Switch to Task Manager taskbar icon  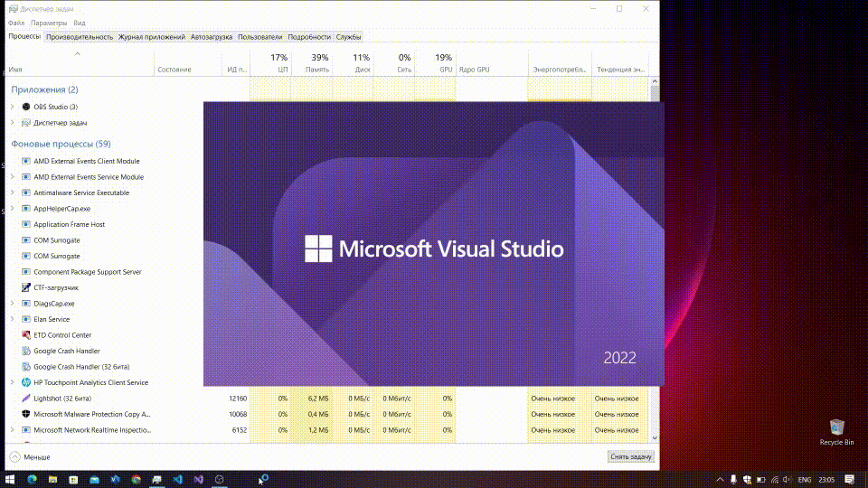[x=157, y=479]
